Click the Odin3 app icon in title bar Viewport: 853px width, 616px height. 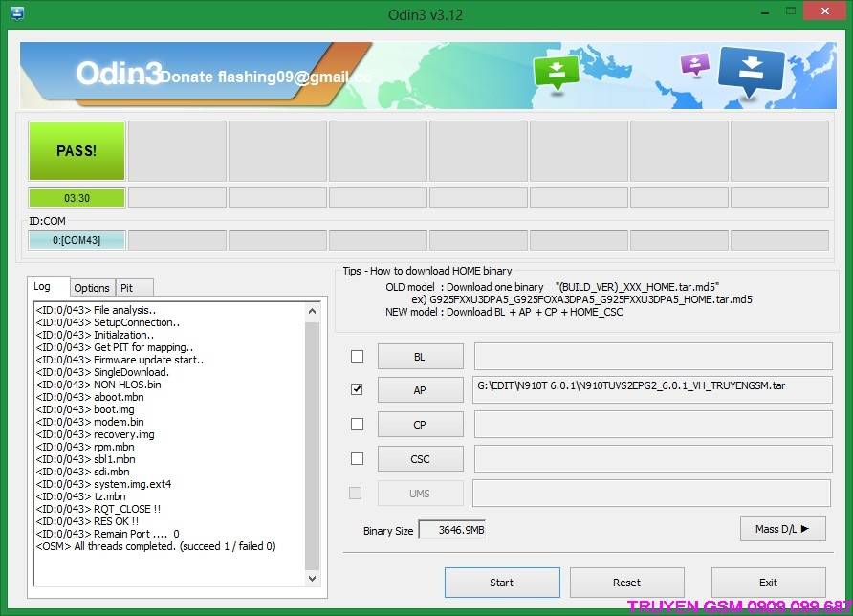tap(17, 13)
